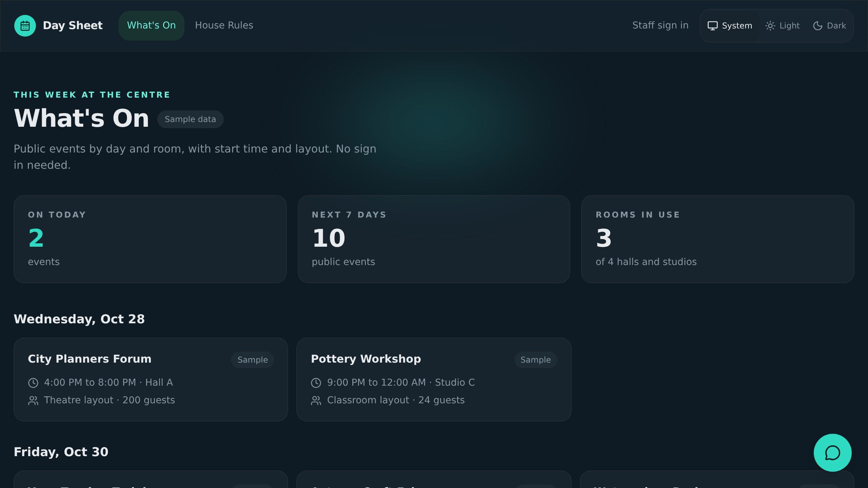
Task: Open the What's On tab
Action: click(x=151, y=25)
